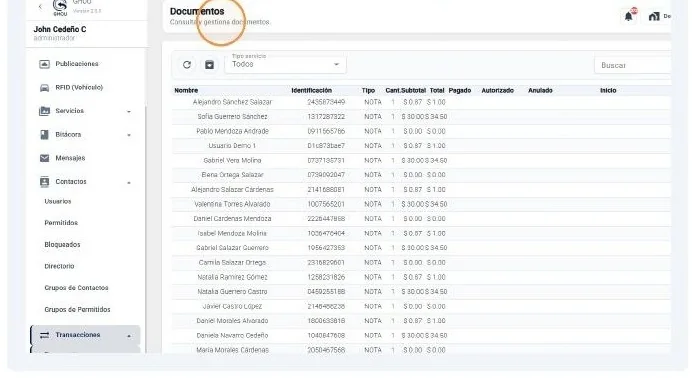Go to Usuarios under Contactos
The image size is (695, 378).
58,201
